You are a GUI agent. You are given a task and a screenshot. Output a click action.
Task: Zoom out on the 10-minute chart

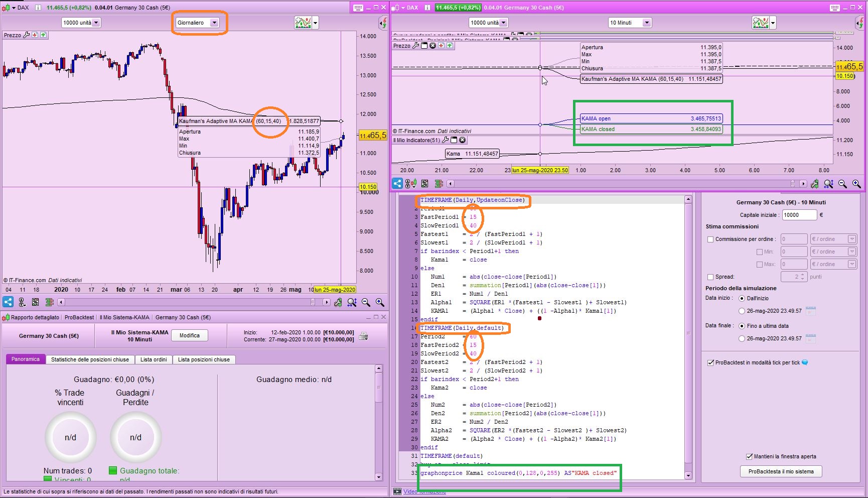tap(843, 184)
